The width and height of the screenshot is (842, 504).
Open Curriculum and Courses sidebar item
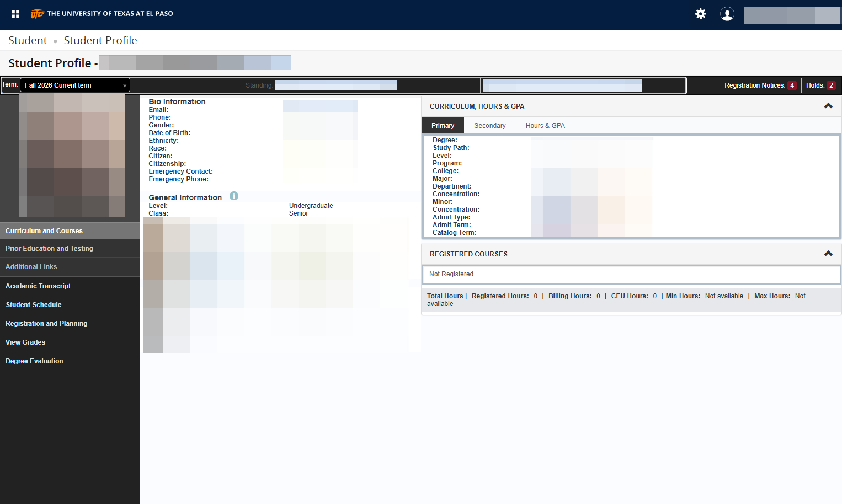(70, 231)
